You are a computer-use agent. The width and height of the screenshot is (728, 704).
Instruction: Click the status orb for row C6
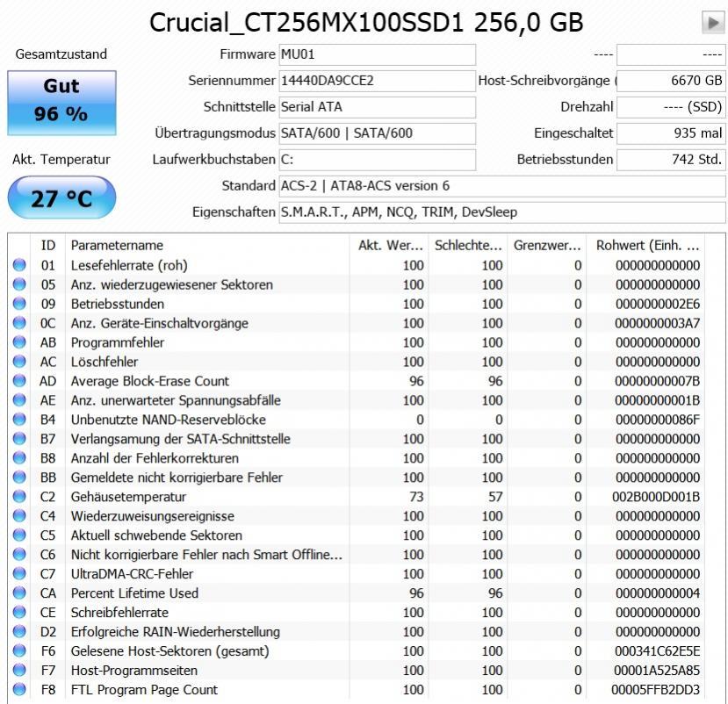pyautogui.click(x=19, y=554)
